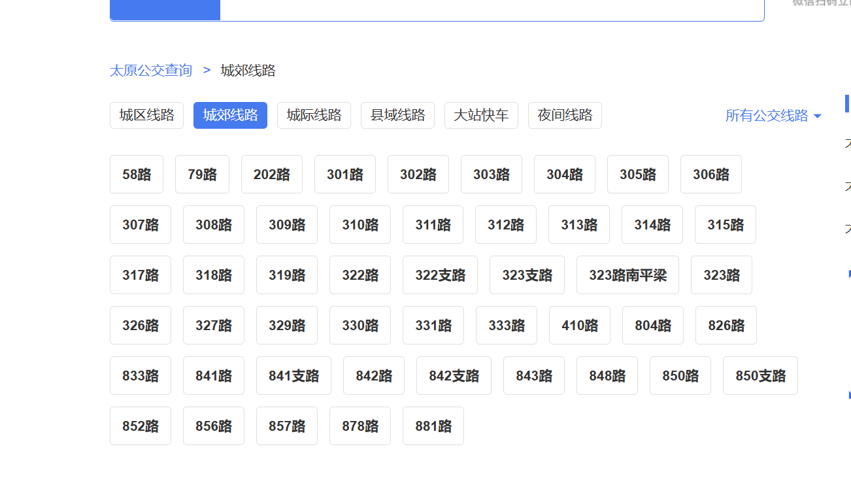The height and width of the screenshot is (504, 851).
Task: View route 313路
Action: click(579, 225)
